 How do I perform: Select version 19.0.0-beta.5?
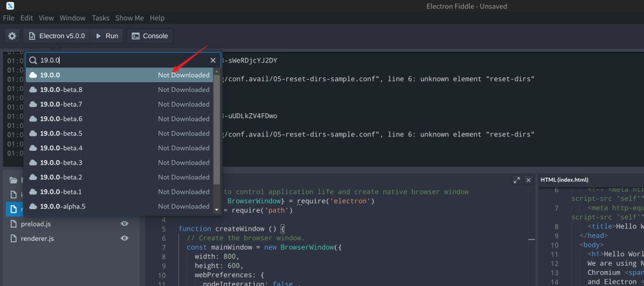click(119, 133)
